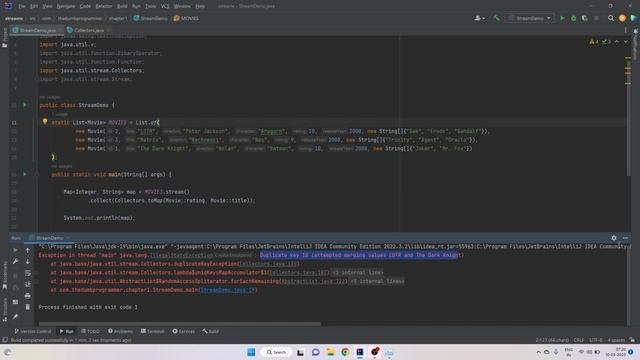Hide the Run tool window with the minus icon
Image resolution: width=640 pixels, height=360 pixels.
coord(625,238)
